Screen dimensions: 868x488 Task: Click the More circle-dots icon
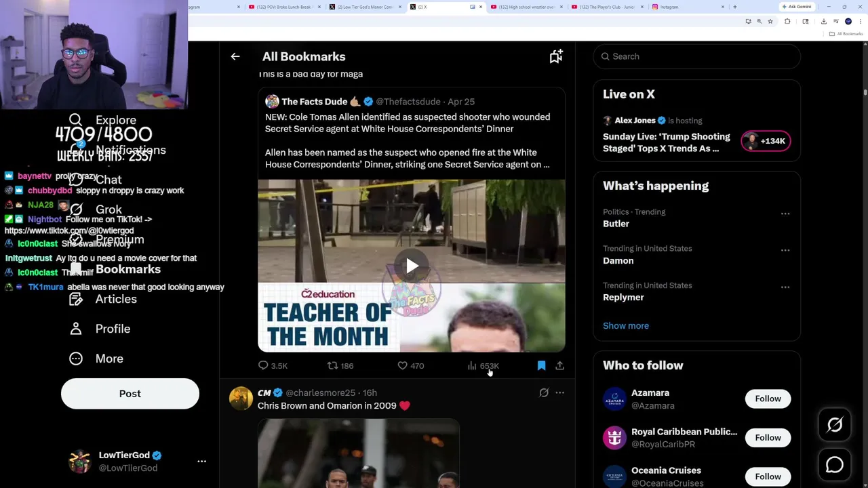[x=76, y=359]
